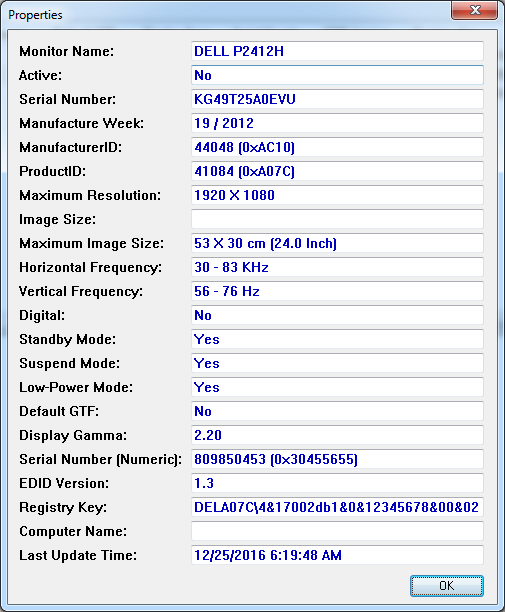The height and width of the screenshot is (612, 505).
Task: Click the 'Horizontal Frequency:' label
Action: (91, 268)
